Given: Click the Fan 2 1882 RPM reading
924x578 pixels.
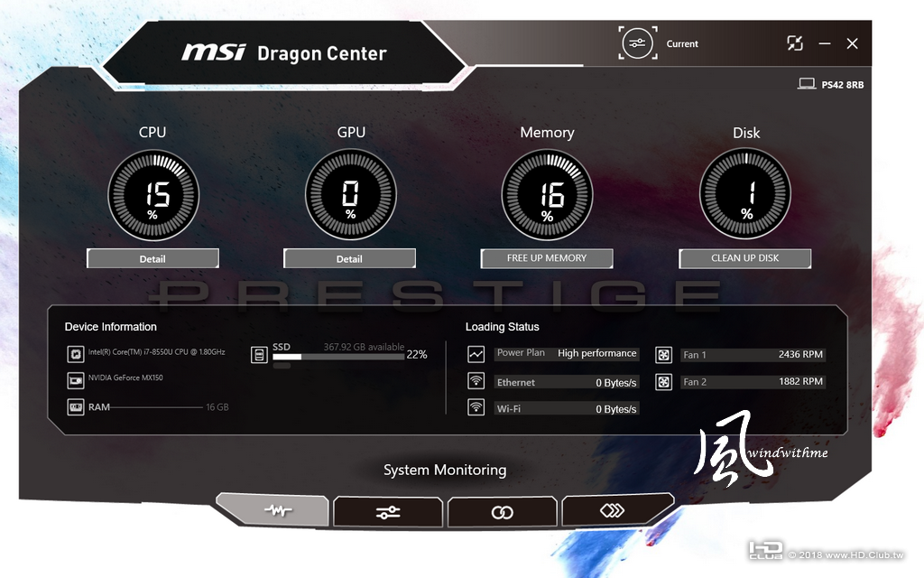Looking at the screenshot, I should (800, 381).
